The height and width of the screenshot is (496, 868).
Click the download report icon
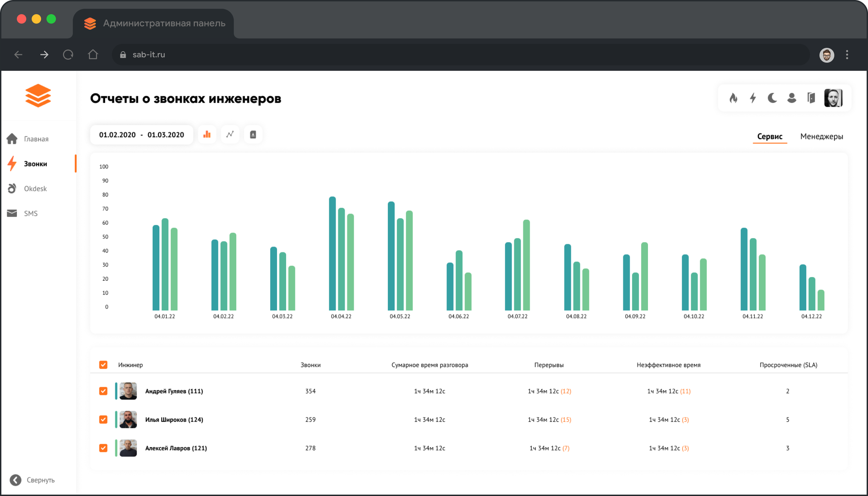tap(253, 135)
